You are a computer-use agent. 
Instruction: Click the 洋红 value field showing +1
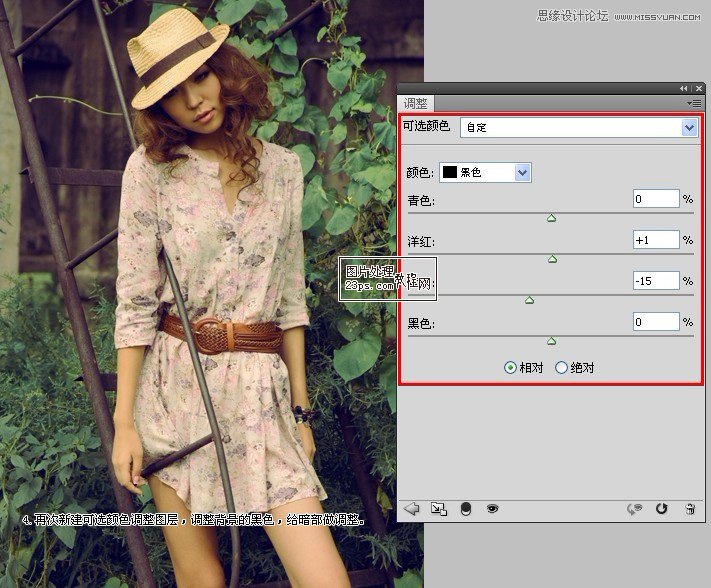(656, 240)
